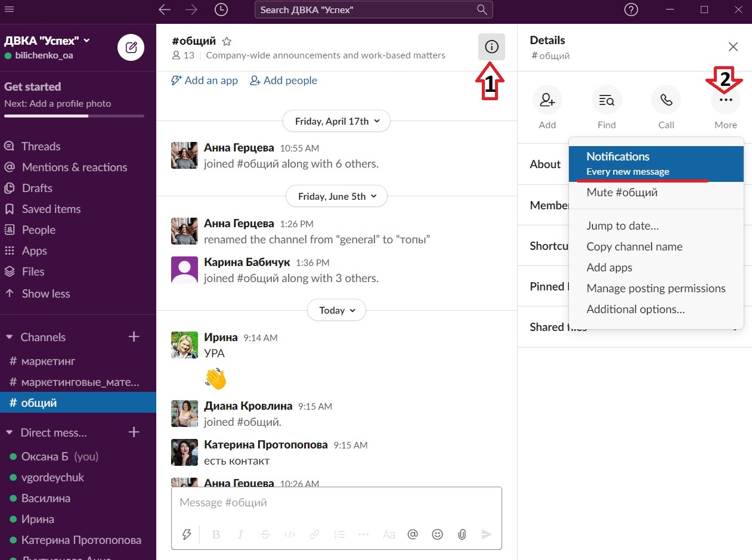Open the Today date dropdown
The image size is (752, 560).
pos(336,310)
